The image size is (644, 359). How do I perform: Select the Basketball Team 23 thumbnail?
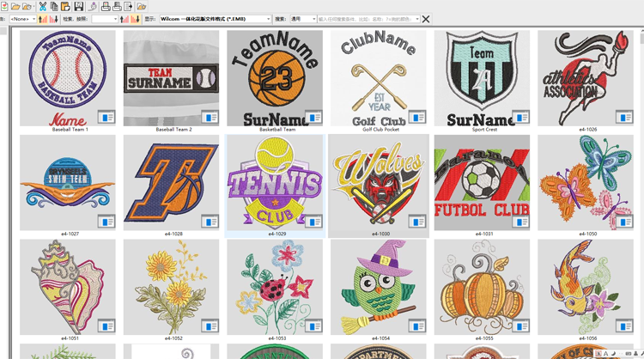tap(275, 78)
